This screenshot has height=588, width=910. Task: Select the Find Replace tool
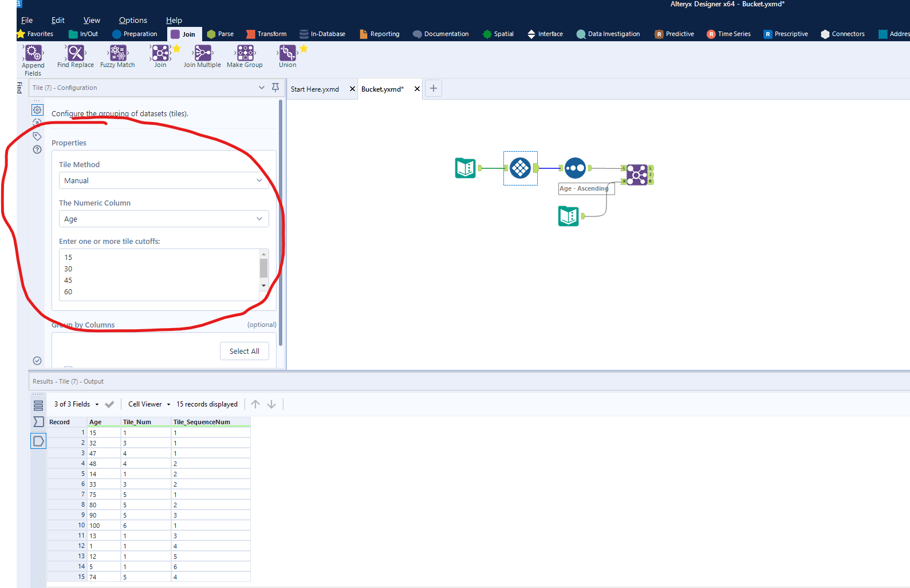click(75, 57)
